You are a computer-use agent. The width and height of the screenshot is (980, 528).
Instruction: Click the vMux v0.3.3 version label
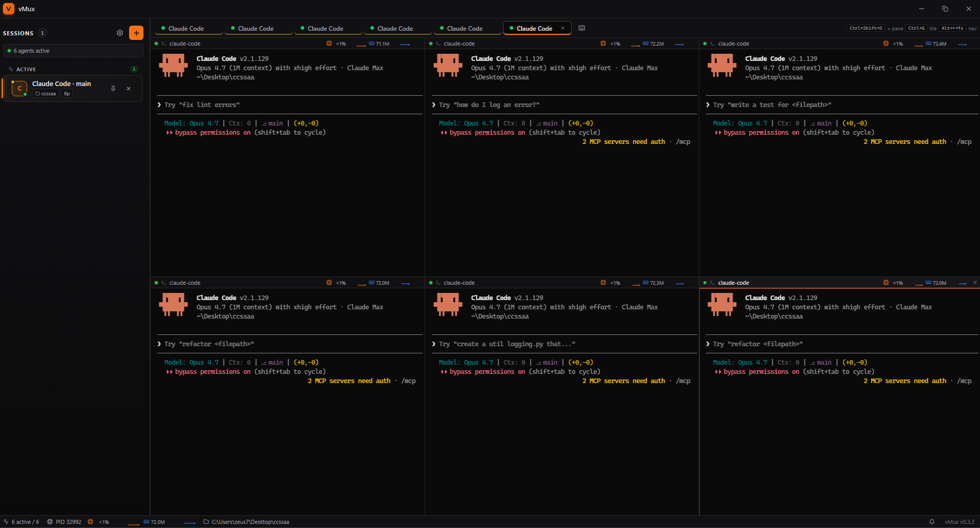(960, 522)
